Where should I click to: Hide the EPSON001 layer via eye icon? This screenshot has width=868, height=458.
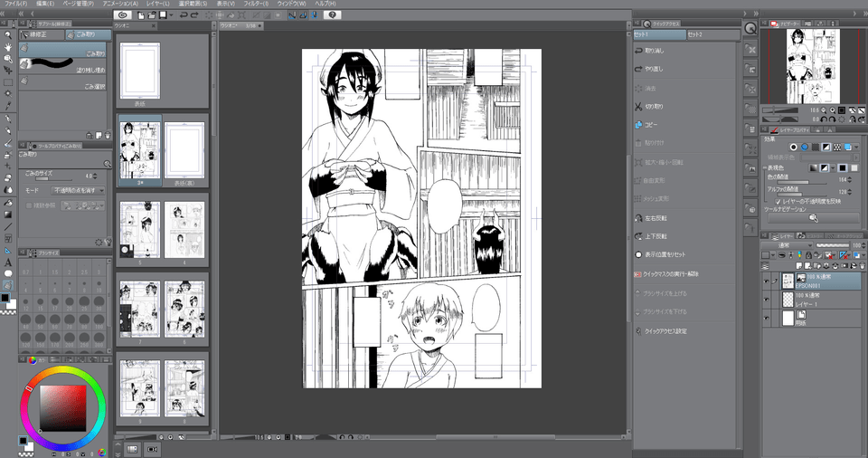point(766,281)
